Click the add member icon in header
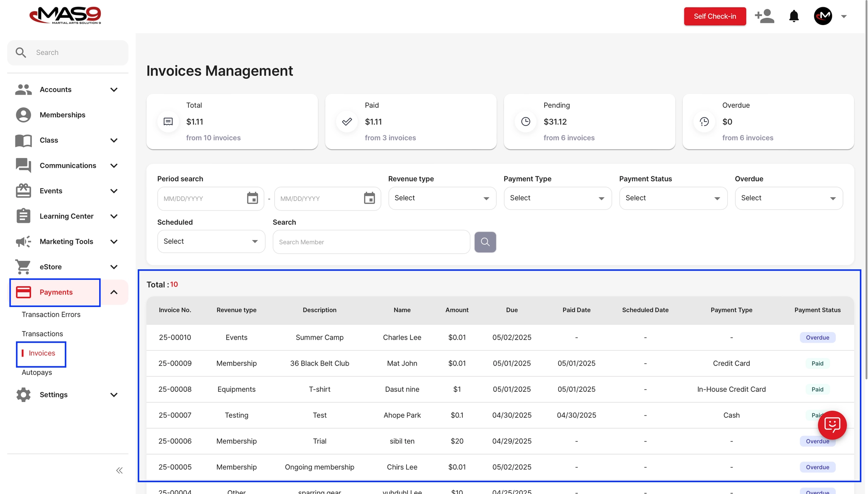The width and height of the screenshot is (868, 494). coord(764,17)
